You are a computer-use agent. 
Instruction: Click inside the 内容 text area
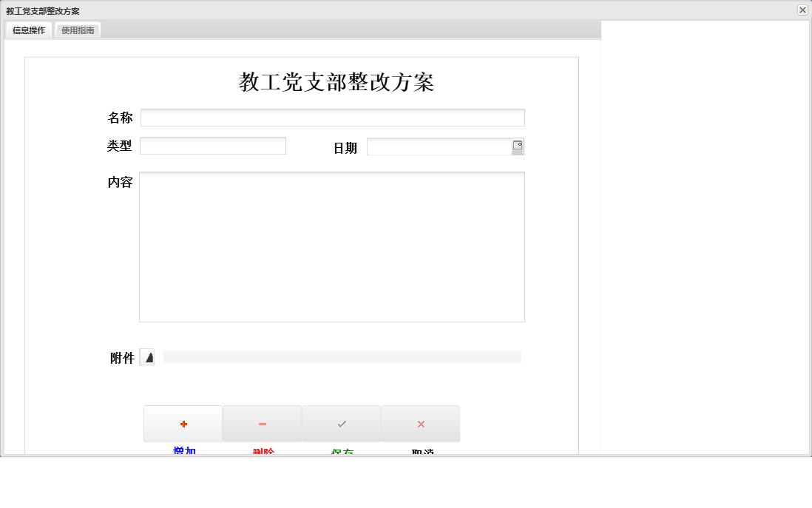(331, 246)
